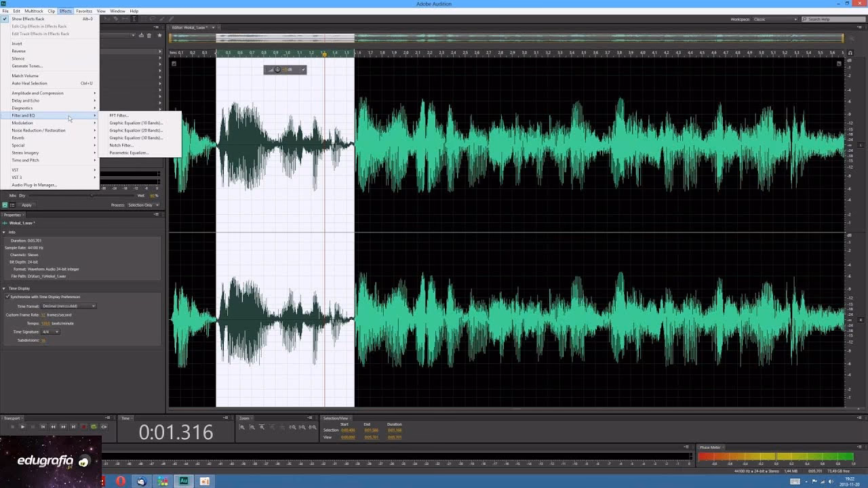Select the Spot Healing Brush tool
The height and width of the screenshot is (488, 868).
(x=171, y=19)
